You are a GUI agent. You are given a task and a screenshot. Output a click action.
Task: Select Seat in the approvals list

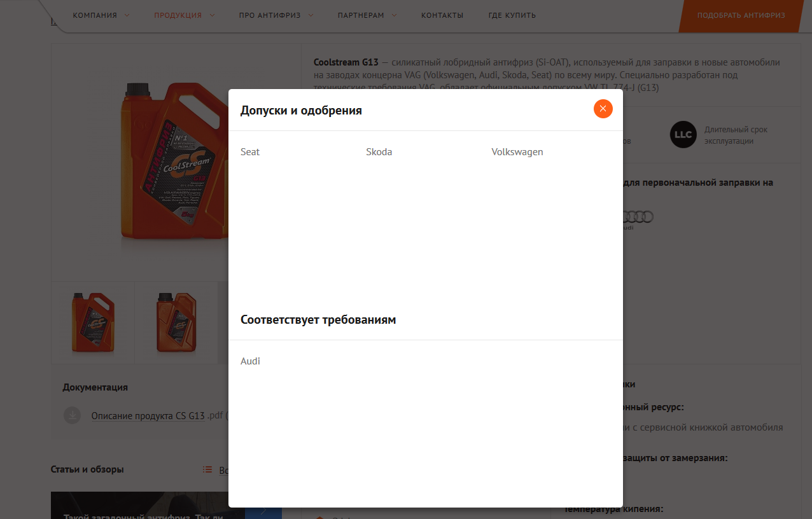(x=250, y=152)
